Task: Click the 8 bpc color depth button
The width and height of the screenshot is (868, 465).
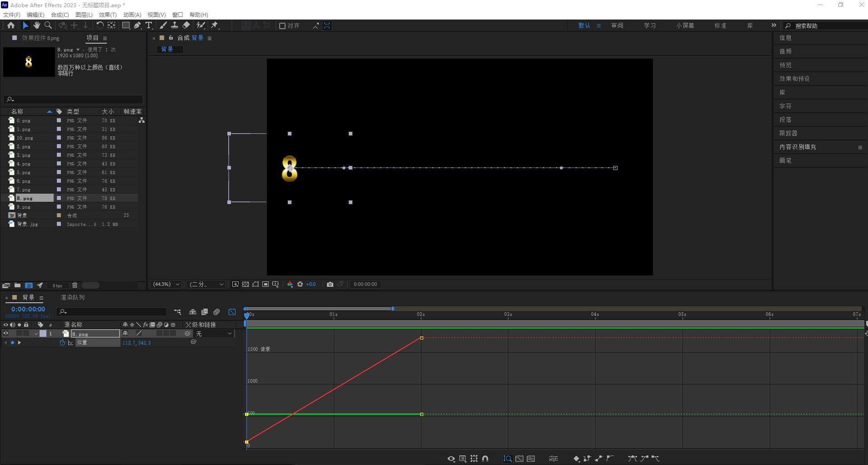Action: pos(57,285)
